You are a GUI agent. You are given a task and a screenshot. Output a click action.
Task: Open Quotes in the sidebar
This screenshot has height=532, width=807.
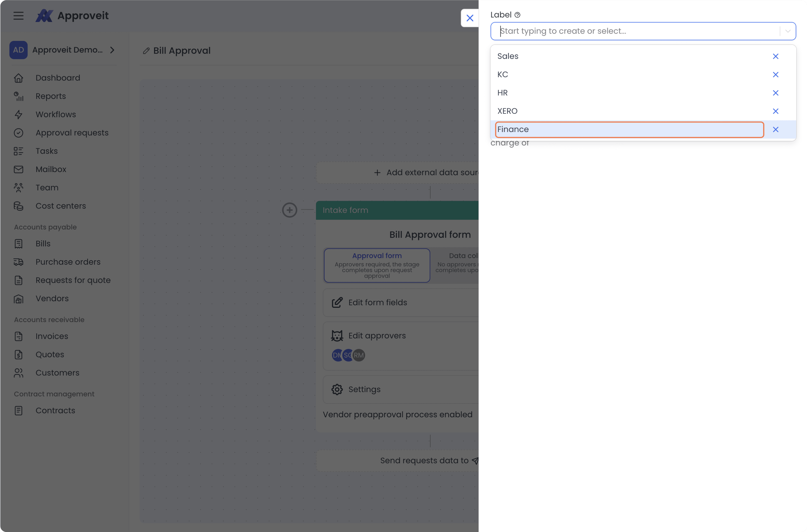tap(50, 355)
